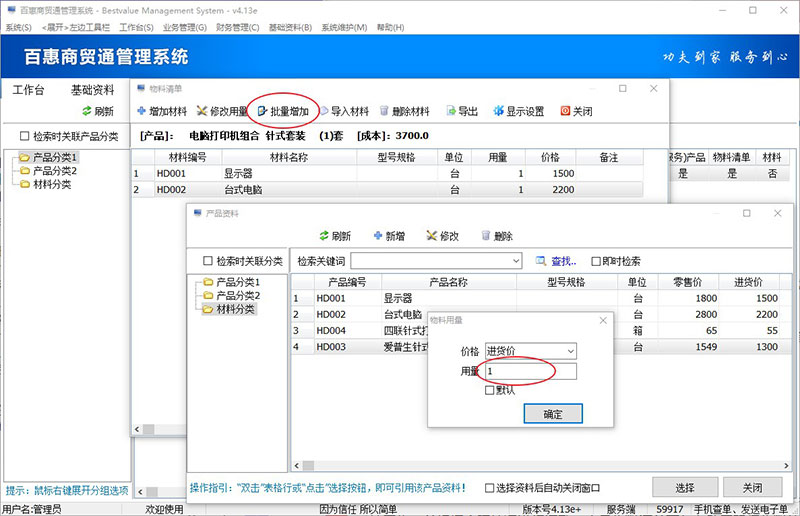Open the 财务管理(C) menu
The width and height of the screenshot is (800, 516).
pyautogui.click(x=238, y=27)
